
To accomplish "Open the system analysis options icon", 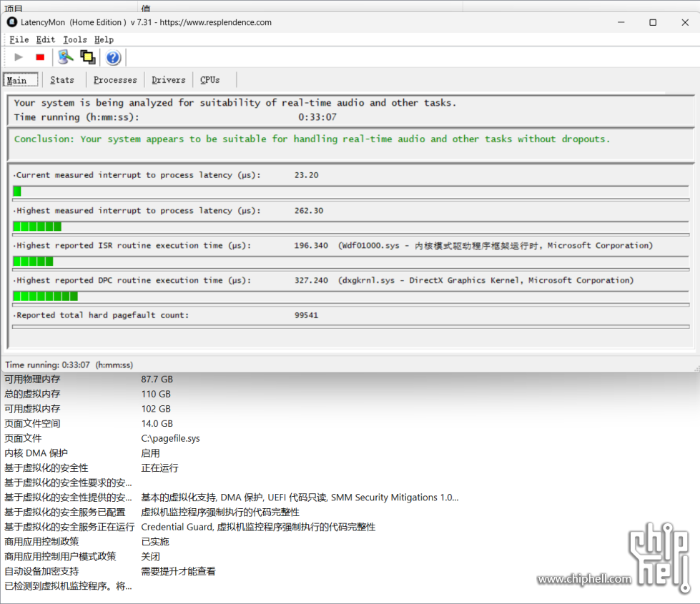I will [66, 57].
